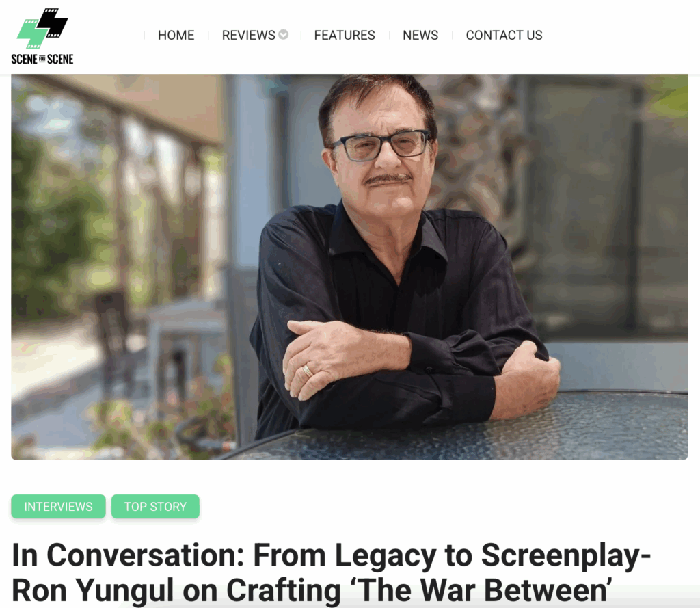The height and width of the screenshot is (608, 700).
Task: Click the TOP STORY category tag
Action: click(155, 507)
